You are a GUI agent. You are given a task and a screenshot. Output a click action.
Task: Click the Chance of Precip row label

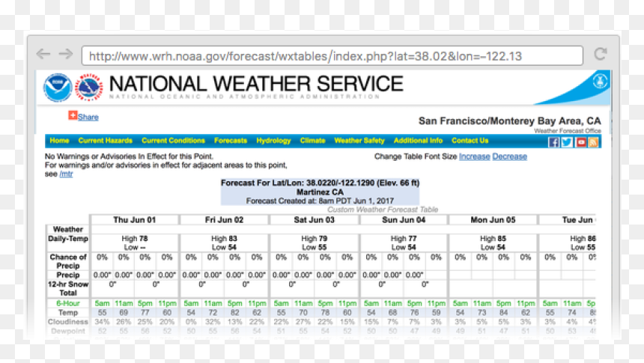(x=67, y=261)
